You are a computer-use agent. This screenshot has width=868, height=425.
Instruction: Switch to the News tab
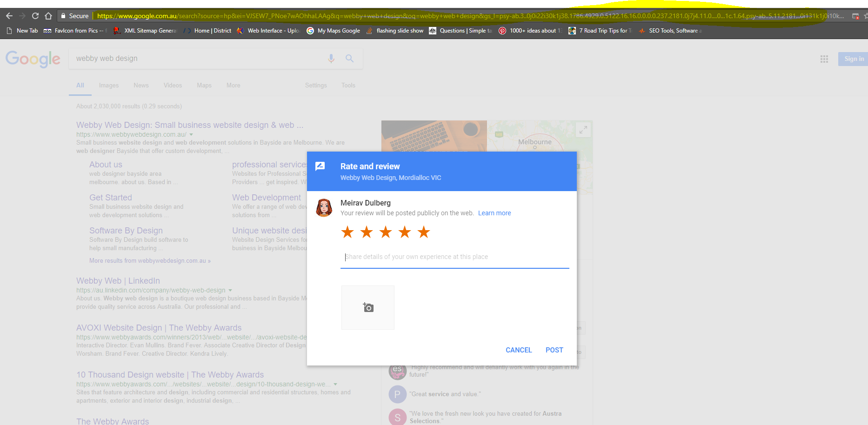coord(141,86)
